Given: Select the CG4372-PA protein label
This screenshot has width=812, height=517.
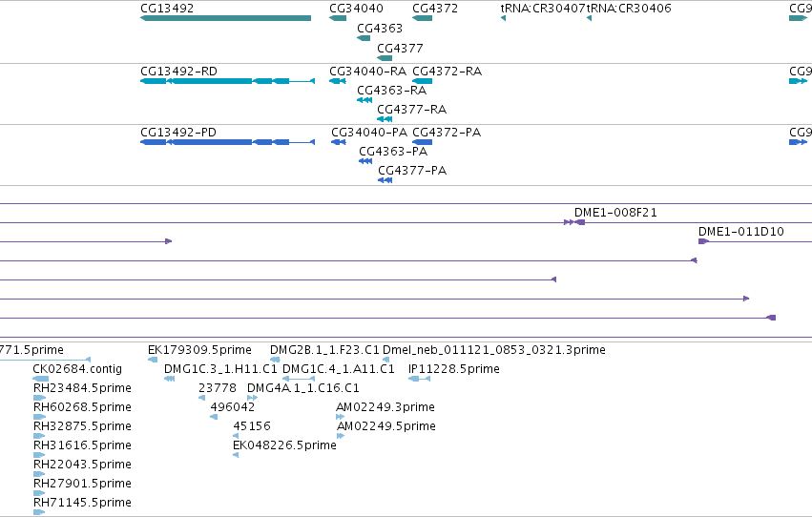Looking at the screenshot, I should (x=447, y=132).
